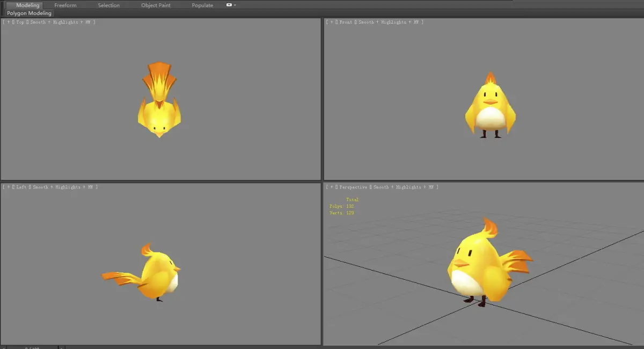Click the ribbon minimize toggle icon
Image resolution: width=644 pixels, height=349 pixels.
[x=229, y=5]
